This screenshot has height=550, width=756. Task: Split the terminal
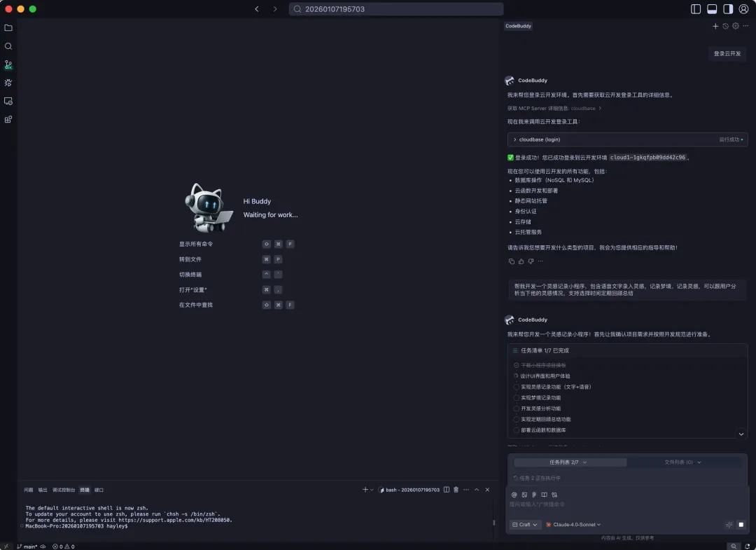tap(447, 490)
